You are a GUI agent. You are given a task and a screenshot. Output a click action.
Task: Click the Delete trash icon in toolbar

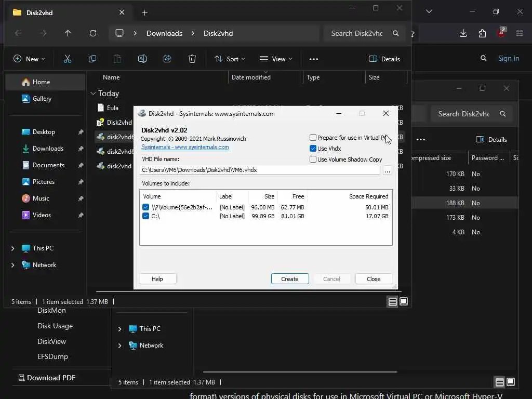point(192,59)
